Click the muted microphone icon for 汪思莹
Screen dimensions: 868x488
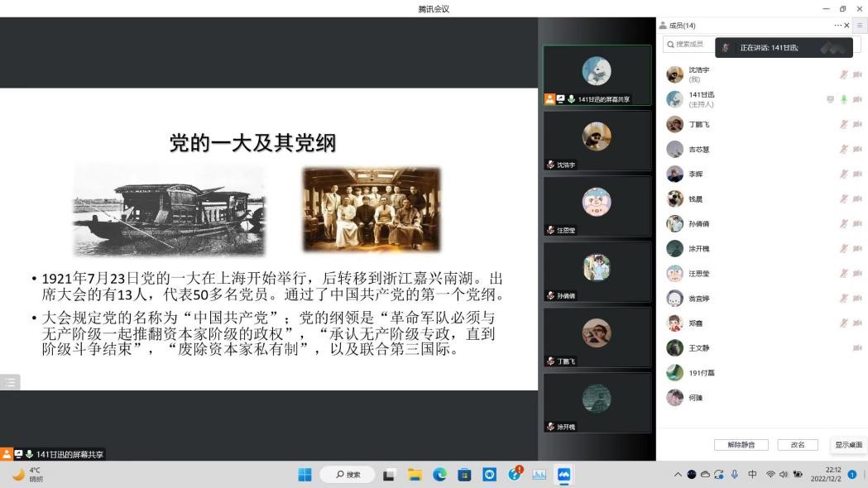pyautogui.click(x=844, y=273)
